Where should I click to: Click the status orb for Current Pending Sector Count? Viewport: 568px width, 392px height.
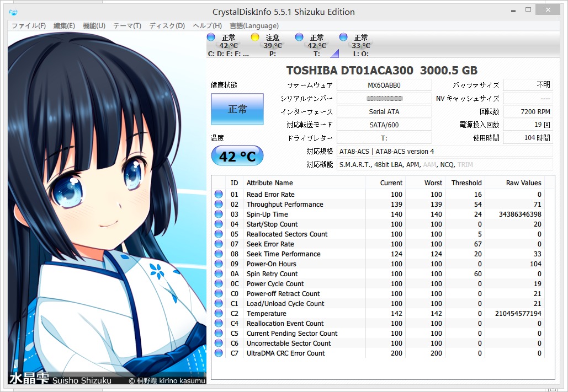[x=219, y=334]
